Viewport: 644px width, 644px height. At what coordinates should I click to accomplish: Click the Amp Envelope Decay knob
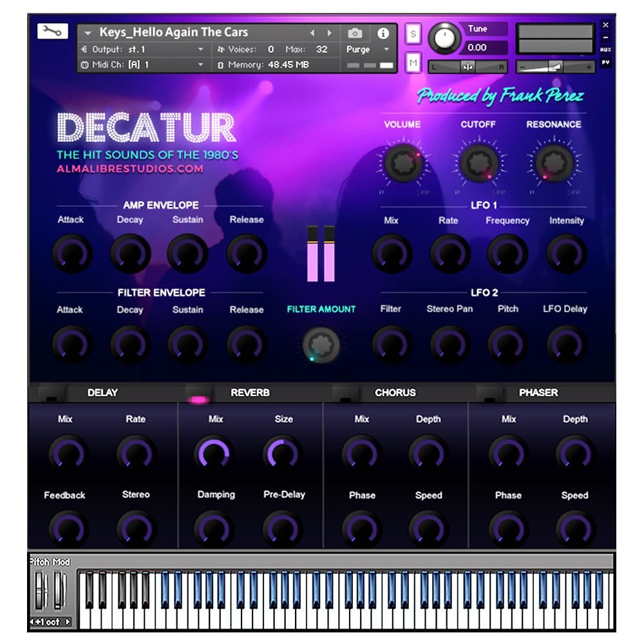[130, 253]
